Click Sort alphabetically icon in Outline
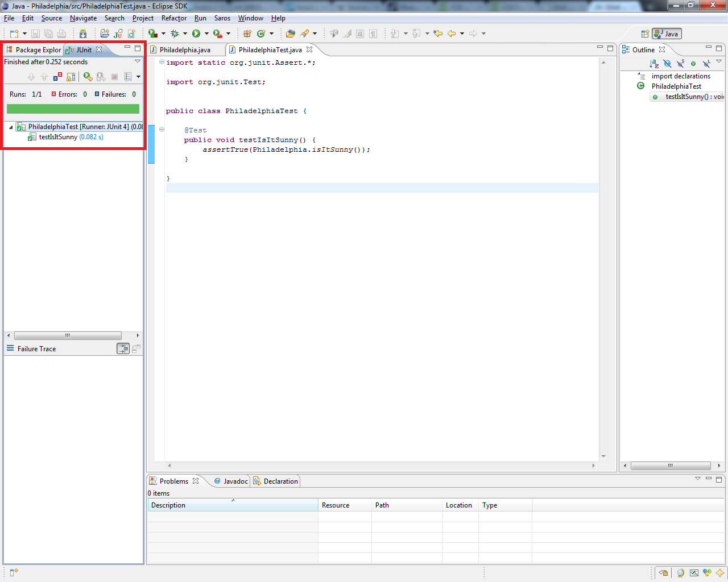The height and width of the screenshot is (582, 728). tap(654, 64)
